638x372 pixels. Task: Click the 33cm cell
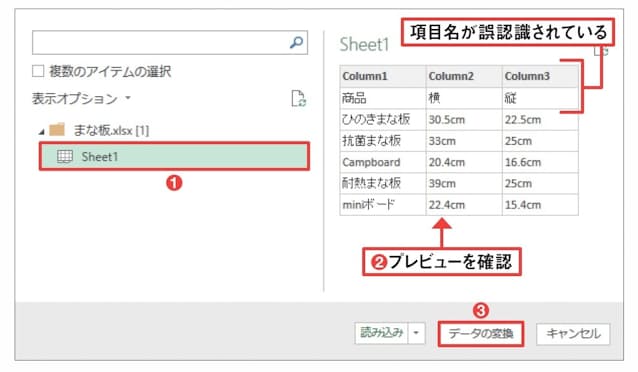click(464, 141)
